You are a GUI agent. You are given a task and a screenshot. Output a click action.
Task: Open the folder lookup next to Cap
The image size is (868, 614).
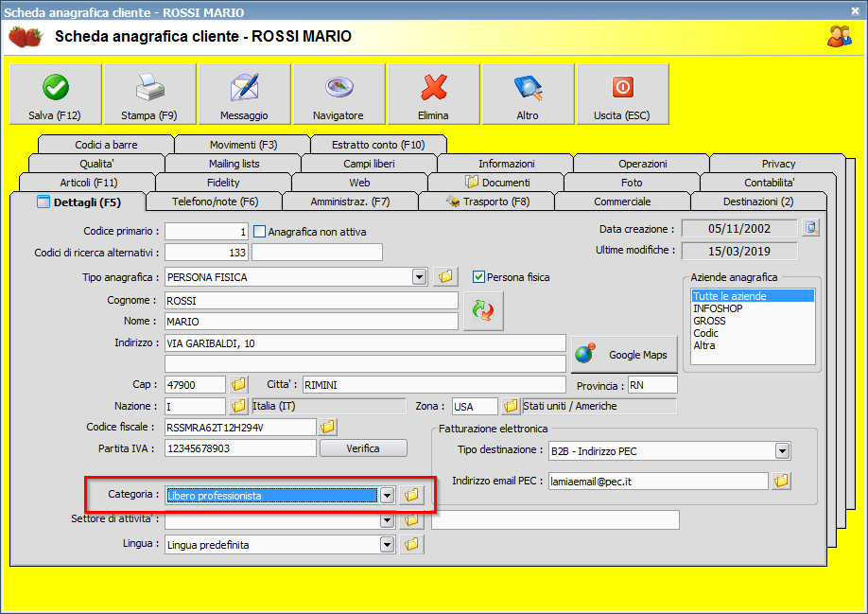click(238, 384)
